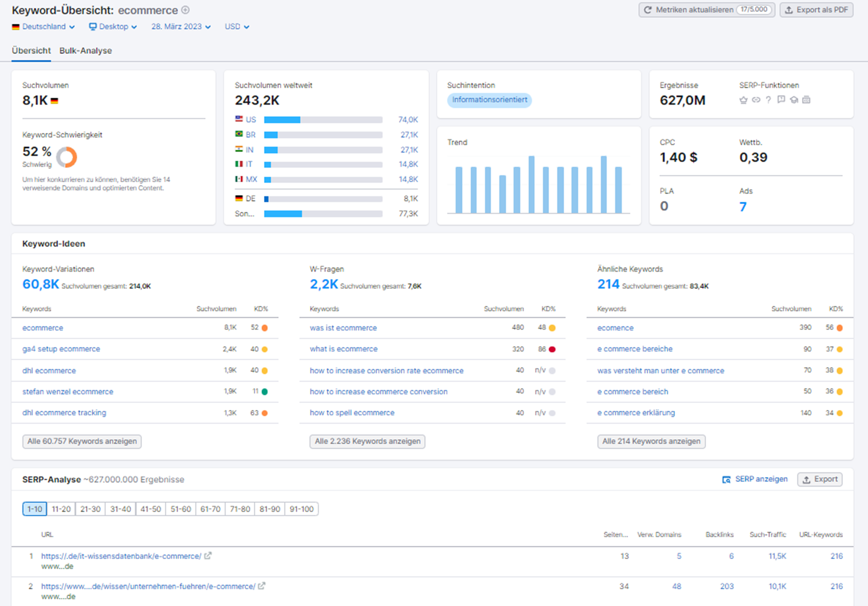The height and width of the screenshot is (606, 868).
Task: Click Metriken aktualisieren button
Action: point(707,10)
